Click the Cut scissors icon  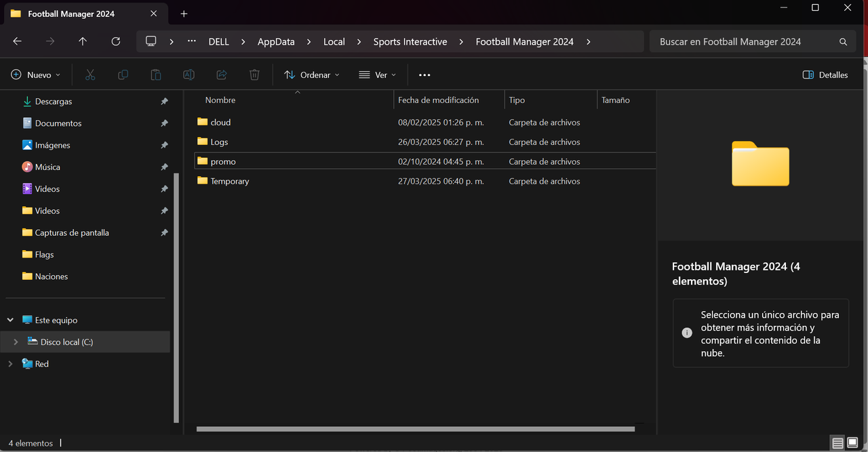point(90,75)
